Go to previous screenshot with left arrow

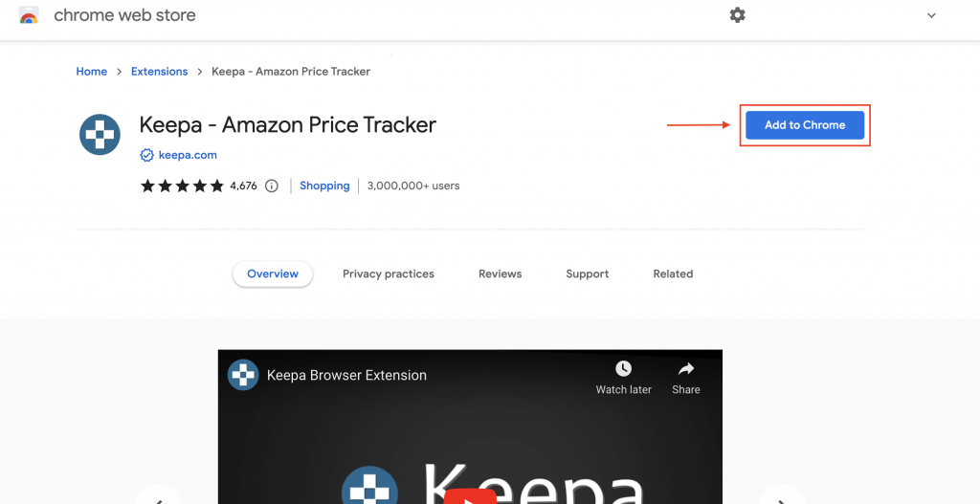[158, 496]
